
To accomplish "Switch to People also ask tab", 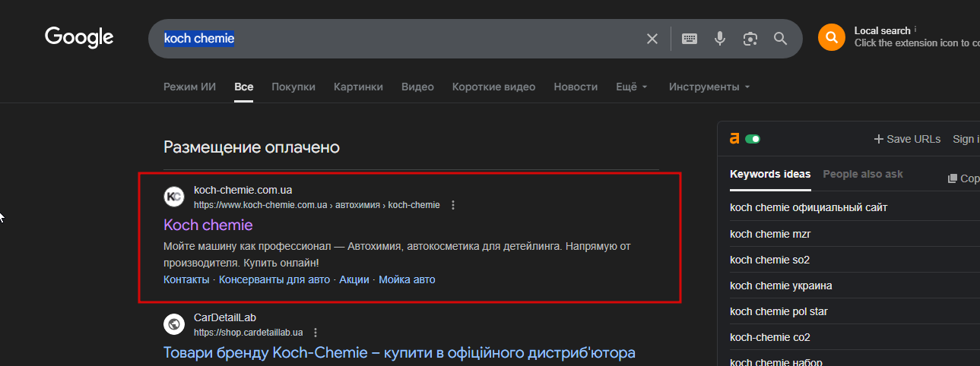I will tap(863, 174).
